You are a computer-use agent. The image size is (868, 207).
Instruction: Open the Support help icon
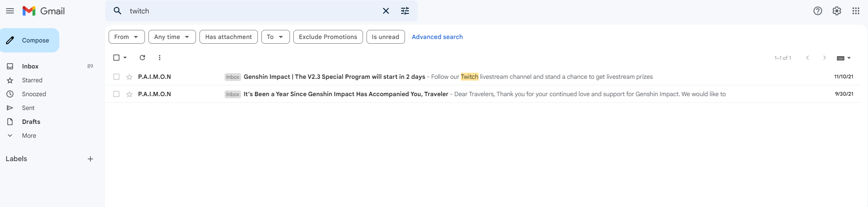(x=818, y=11)
